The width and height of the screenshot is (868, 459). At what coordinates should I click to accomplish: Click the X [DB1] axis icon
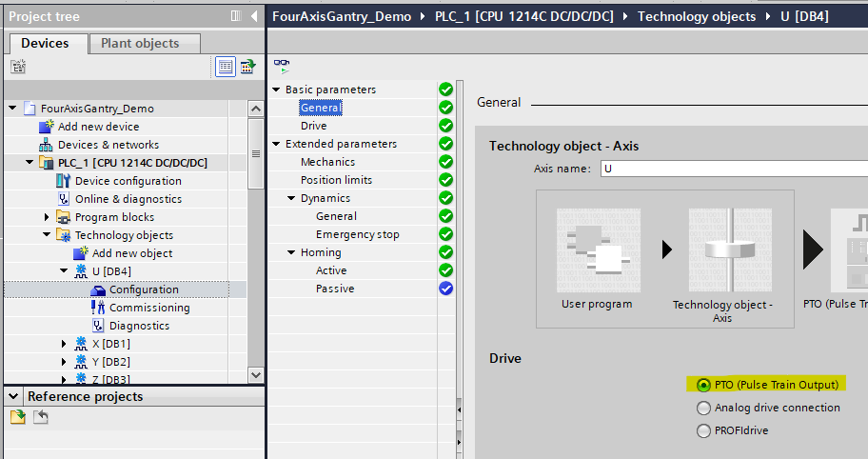tap(81, 344)
